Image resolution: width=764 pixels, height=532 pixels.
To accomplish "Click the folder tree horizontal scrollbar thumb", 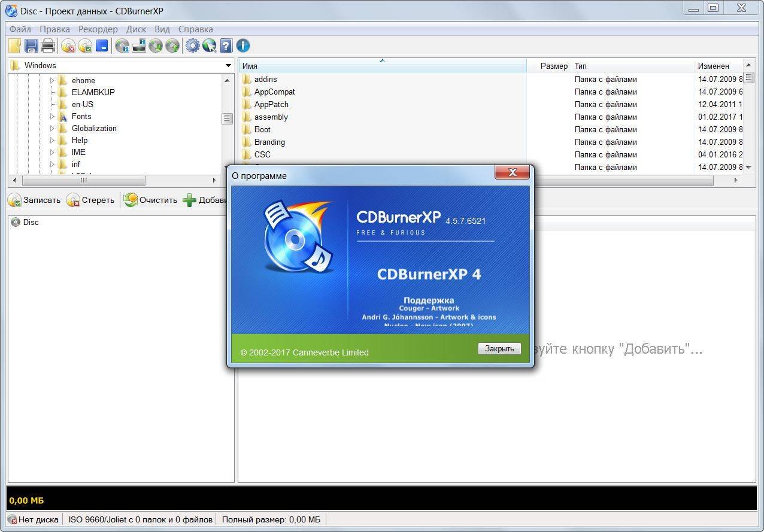I will (x=84, y=180).
